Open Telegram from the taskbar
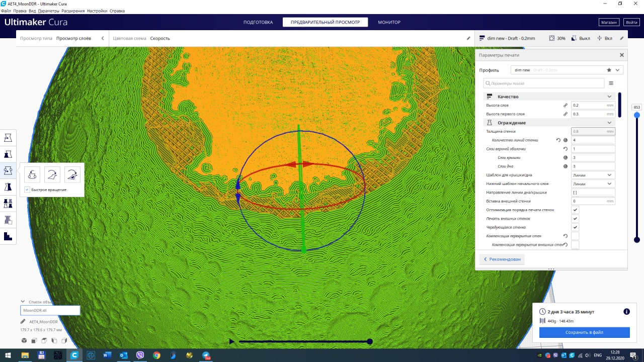The width and height of the screenshot is (644, 362). click(206, 355)
